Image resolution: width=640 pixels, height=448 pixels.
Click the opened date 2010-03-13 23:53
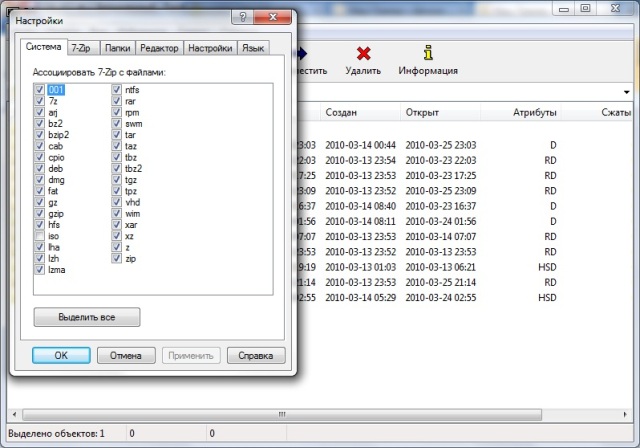tap(441, 252)
